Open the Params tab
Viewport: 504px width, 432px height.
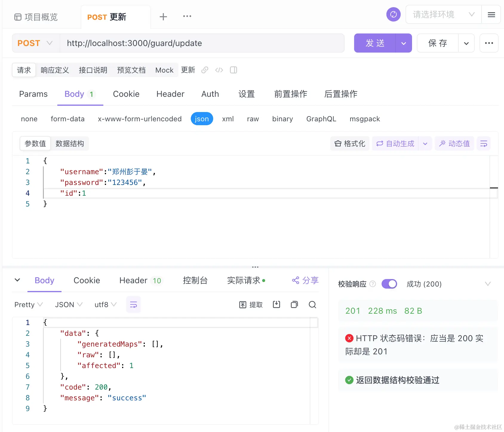33,94
